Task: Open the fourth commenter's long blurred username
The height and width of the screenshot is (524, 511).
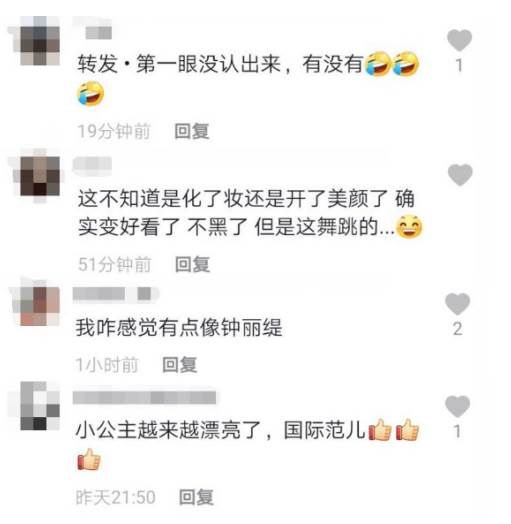Action: click(144, 398)
